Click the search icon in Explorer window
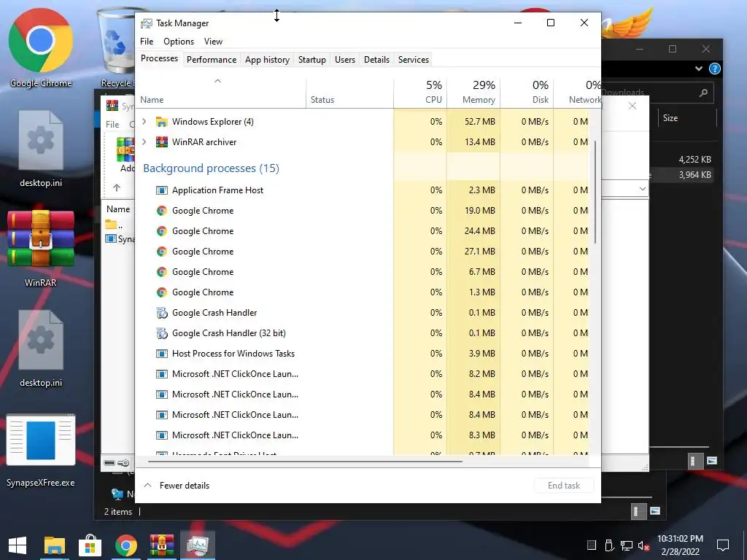The image size is (747, 560). pos(703,93)
